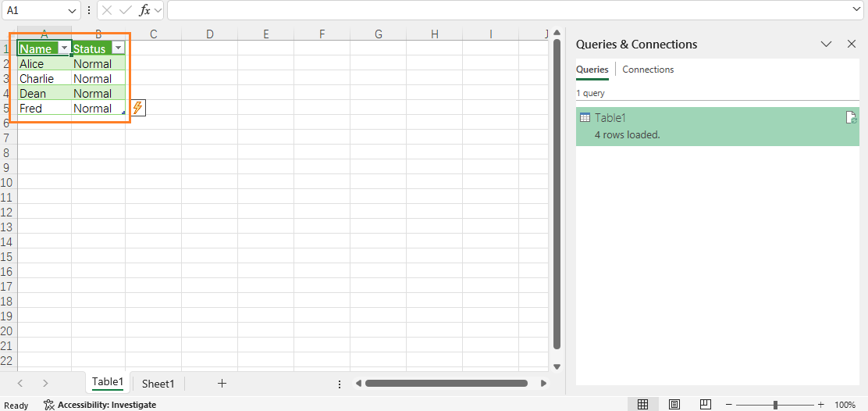Add a new sheet with plus icon
Screen dimensions: 868x411
(222, 383)
